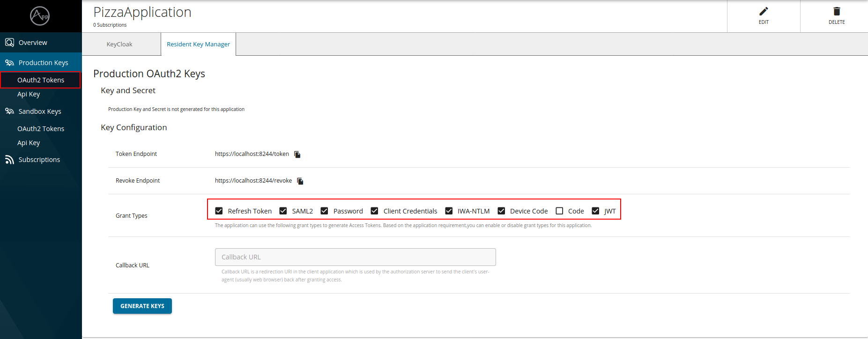Copy the Revoke Endpoint URL
The image size is (868, 339).
coord(300,181)
